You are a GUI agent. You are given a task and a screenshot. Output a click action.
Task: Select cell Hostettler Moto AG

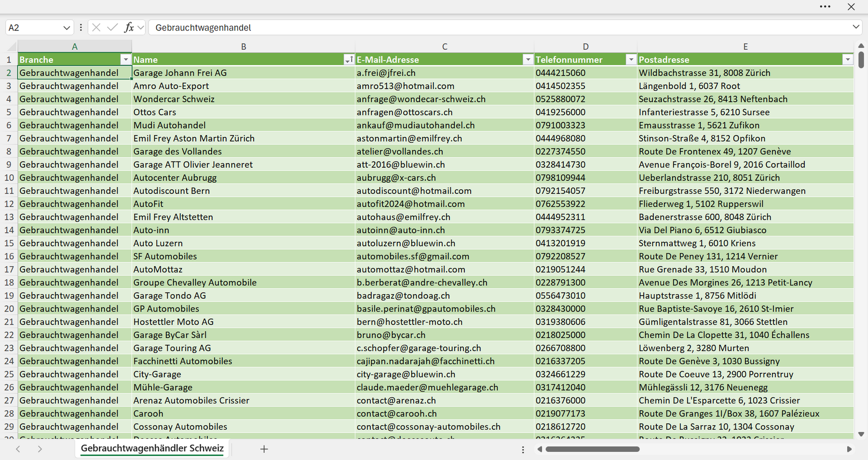point(244,322)
